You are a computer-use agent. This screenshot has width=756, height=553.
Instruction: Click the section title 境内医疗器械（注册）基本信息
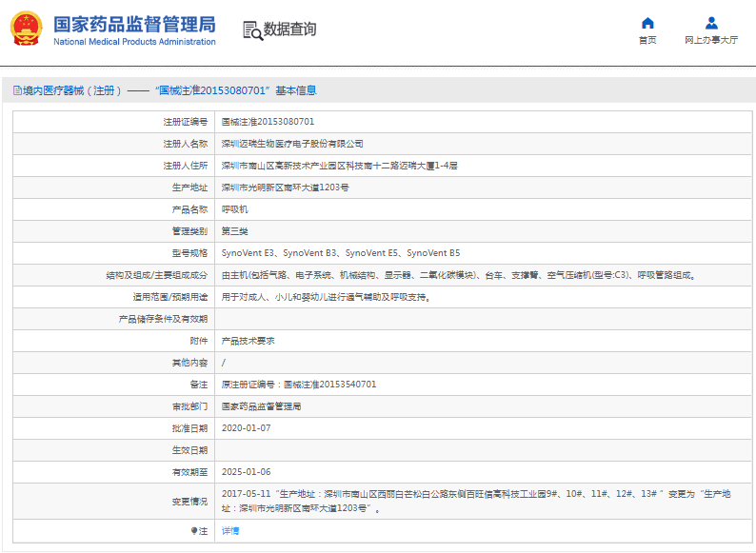(169, 90)
